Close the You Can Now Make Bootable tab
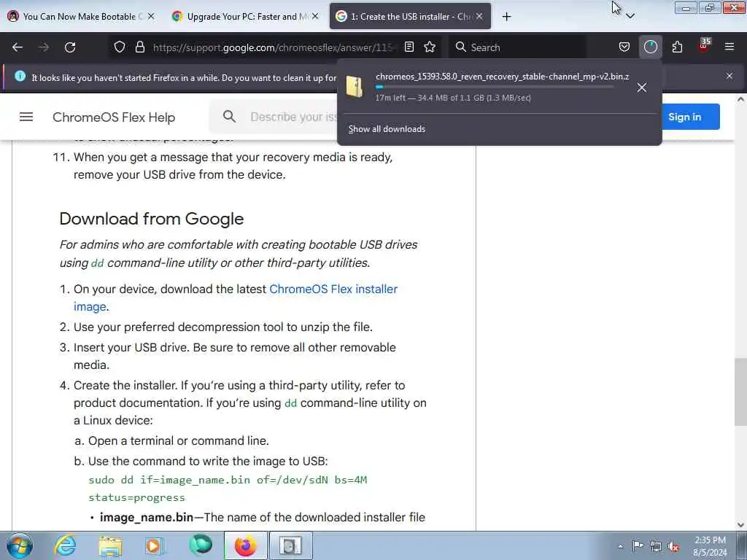The height and width of the screenshot is (560, 747). coord(151,17)
